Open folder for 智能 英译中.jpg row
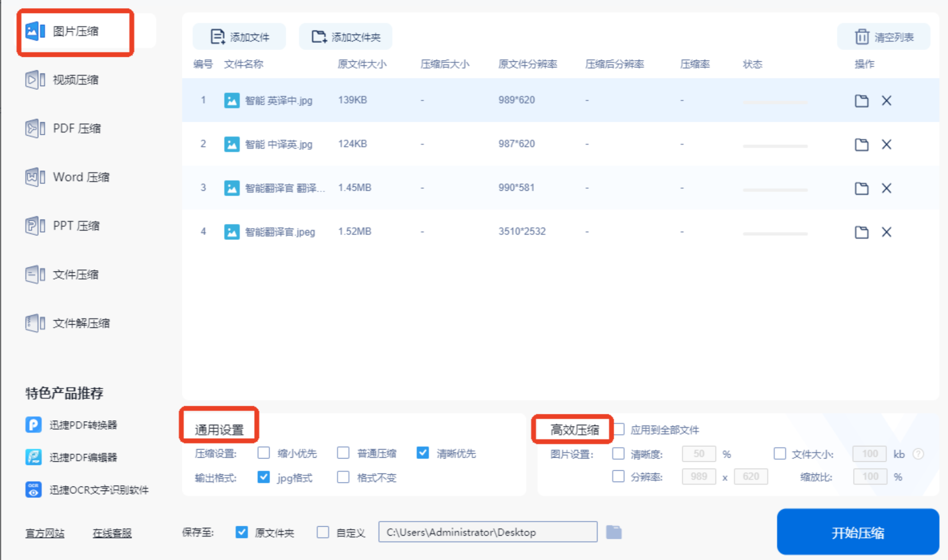This screenshot has width=948, height=560. click(x=861, y=101)
